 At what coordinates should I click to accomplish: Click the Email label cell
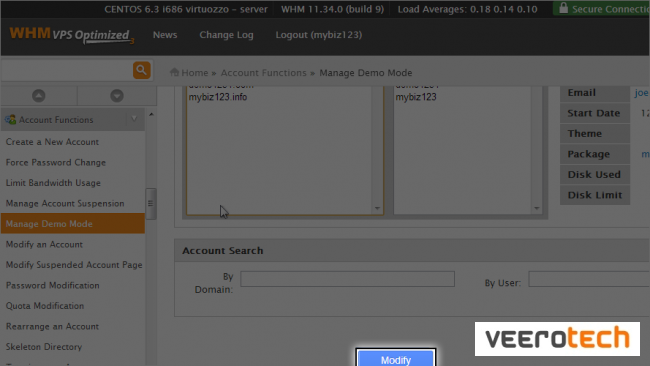[x=595, y=93]
